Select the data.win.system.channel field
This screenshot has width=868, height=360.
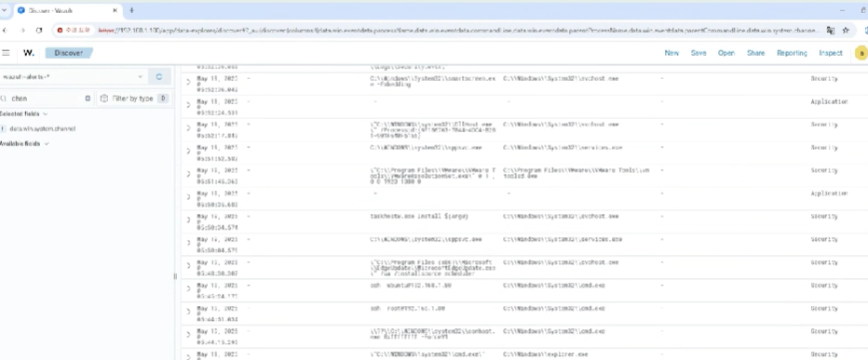[x=43, y=128]
